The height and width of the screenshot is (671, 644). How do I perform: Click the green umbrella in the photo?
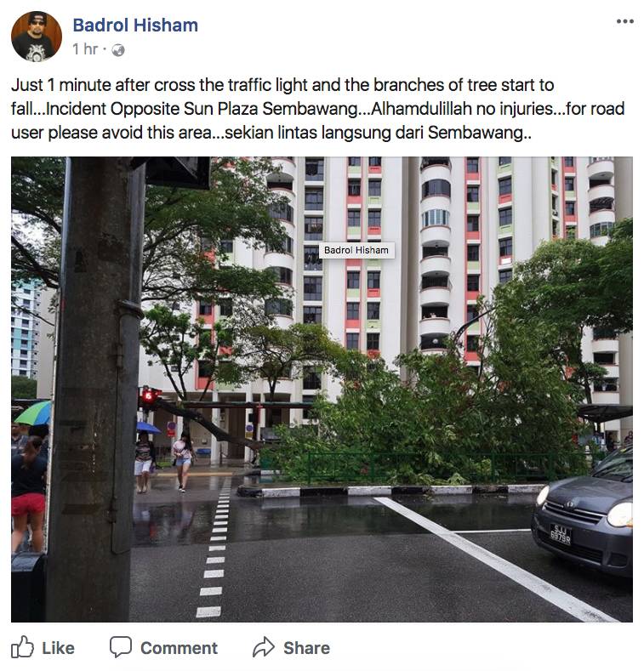[x=32, y=413]
